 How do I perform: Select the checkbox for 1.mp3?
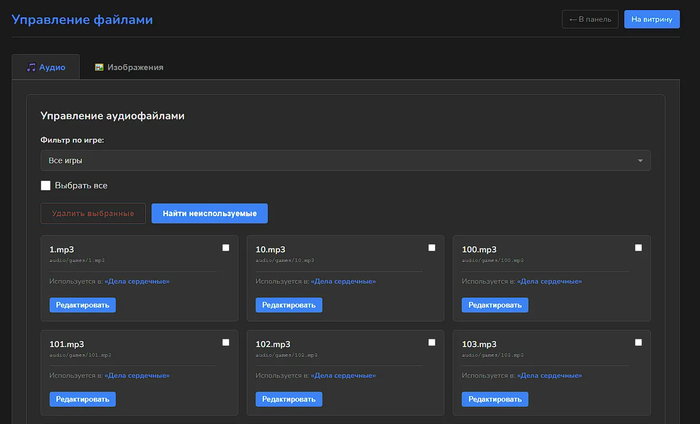click(226, 247)
